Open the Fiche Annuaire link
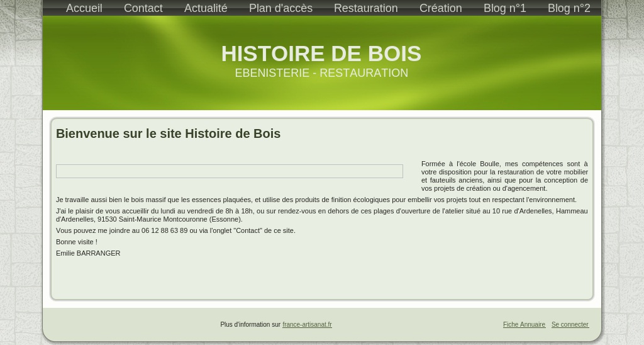Screen dimensions: 644x345 tap(524, 324)
